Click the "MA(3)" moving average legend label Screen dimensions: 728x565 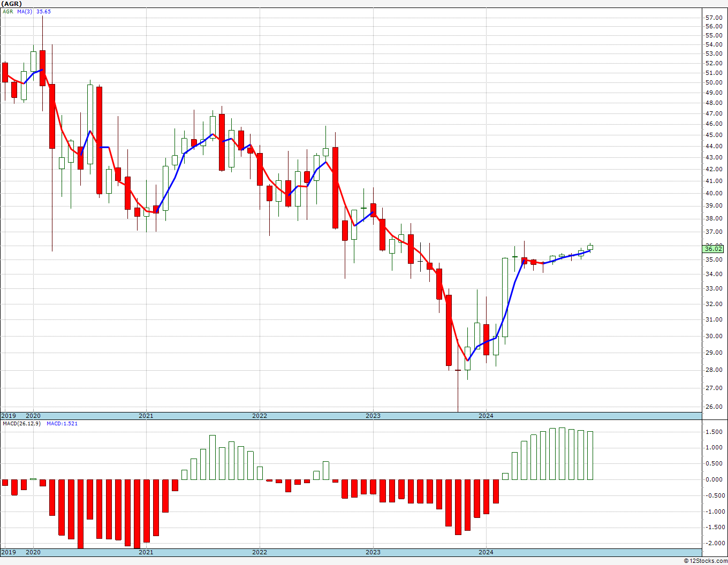[25, 11]
